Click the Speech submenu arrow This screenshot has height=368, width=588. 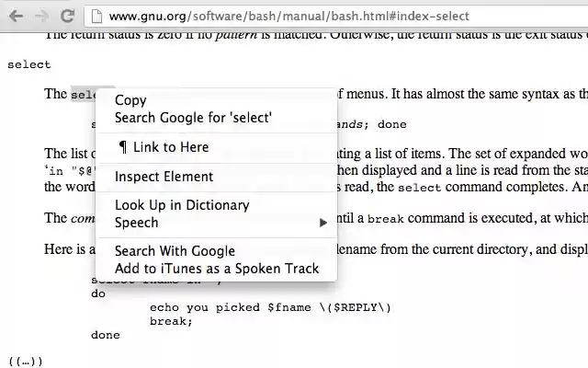click(322, 223)
